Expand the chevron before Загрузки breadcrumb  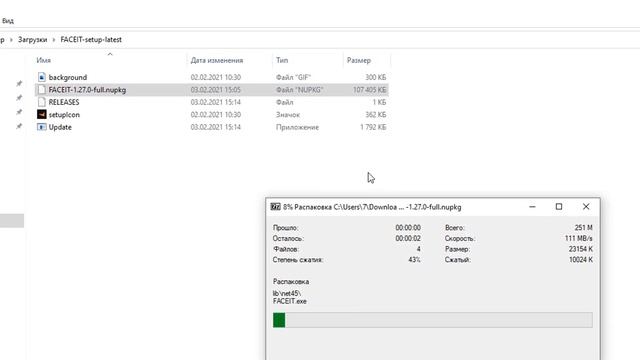point(11,40)
